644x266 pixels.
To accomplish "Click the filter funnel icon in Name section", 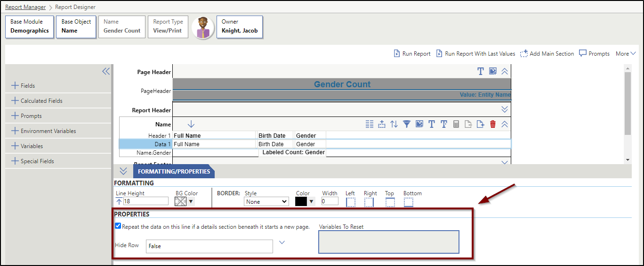I will [x=406, y=124].
